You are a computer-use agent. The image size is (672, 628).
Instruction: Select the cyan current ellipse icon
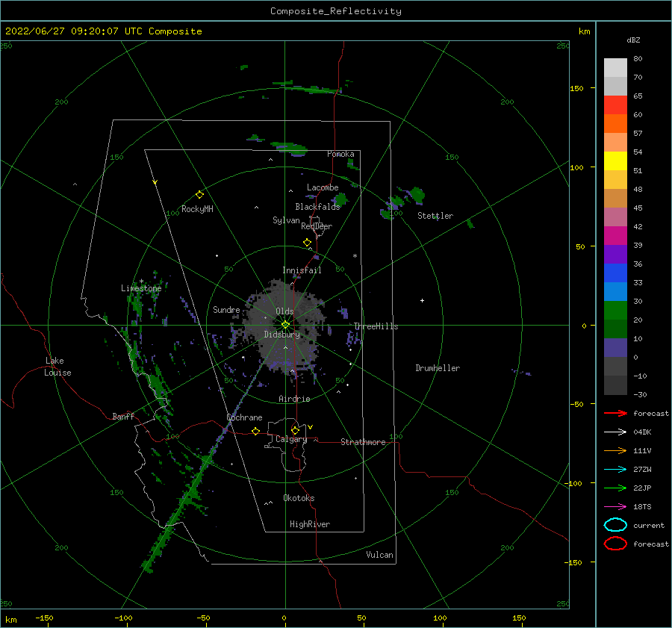[x=615, y=525]
